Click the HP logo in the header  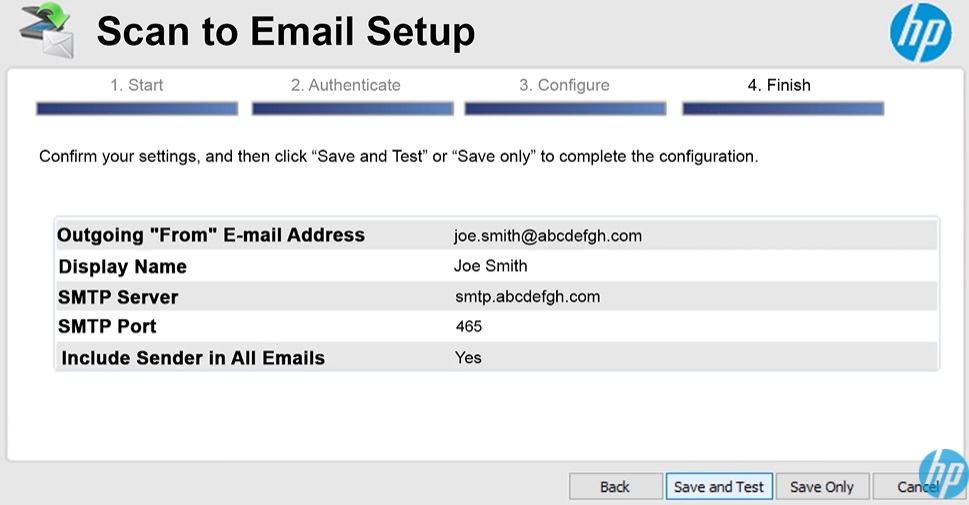point(920,34)
